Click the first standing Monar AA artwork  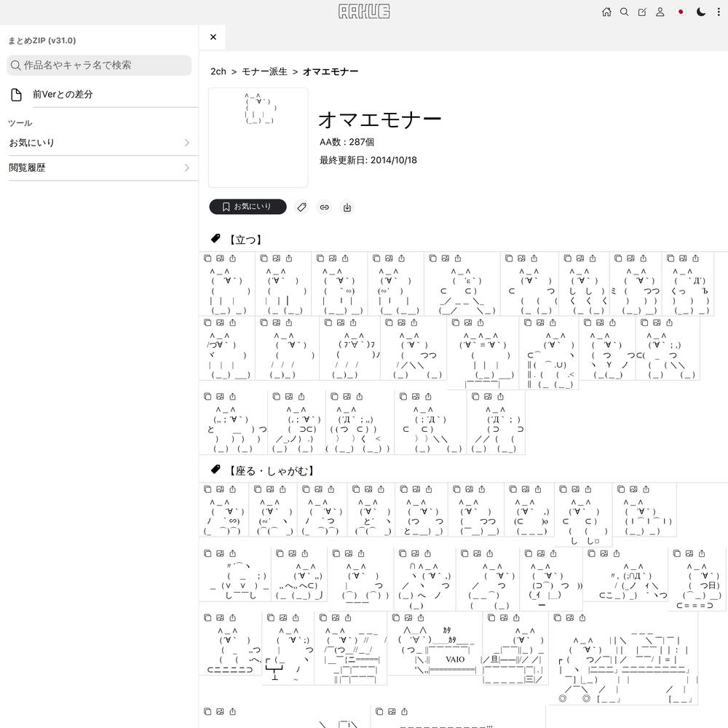click(229, 291)
